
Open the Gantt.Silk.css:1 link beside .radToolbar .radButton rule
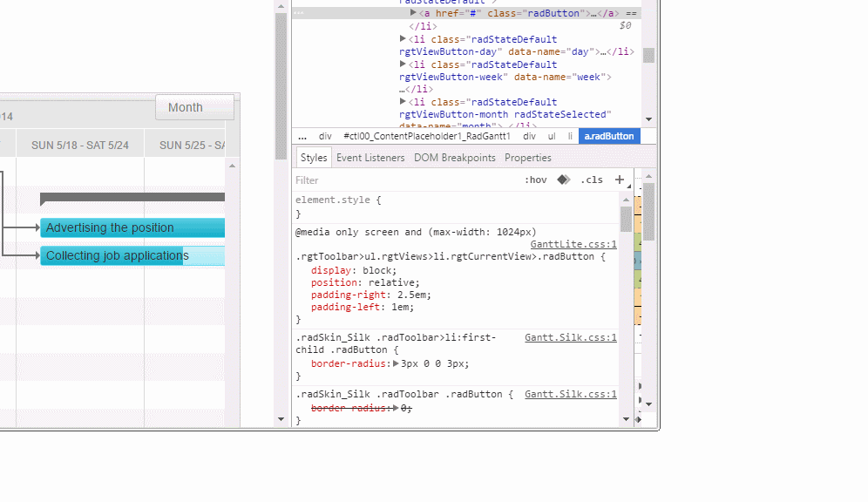570,394
